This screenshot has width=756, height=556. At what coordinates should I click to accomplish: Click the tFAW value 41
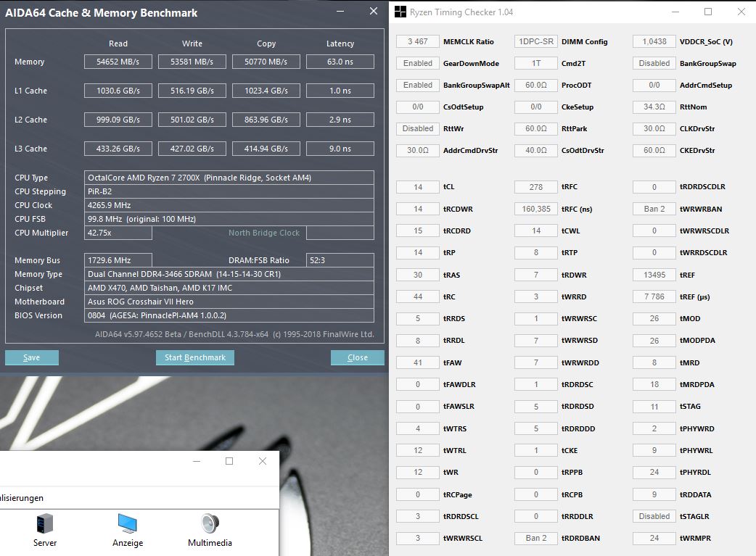(417, 362)
